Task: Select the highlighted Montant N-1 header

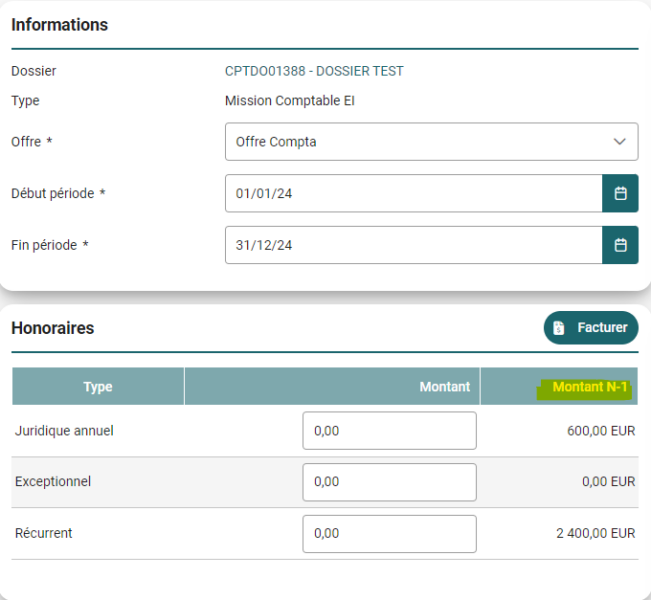Action: pos(590,387)
